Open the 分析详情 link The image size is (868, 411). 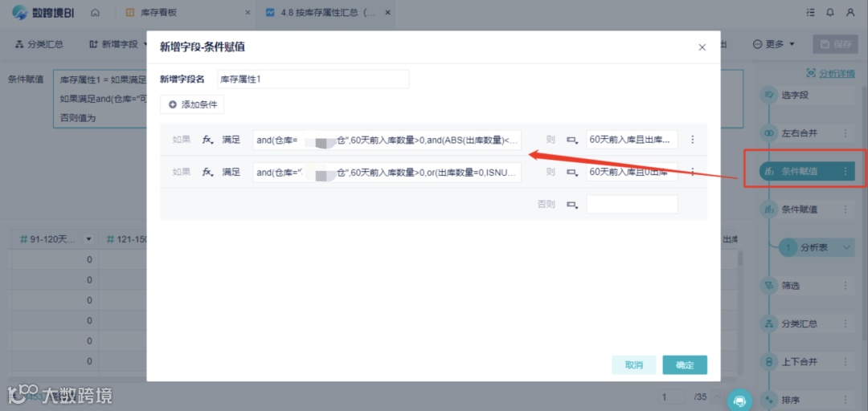tap(832, 73)
